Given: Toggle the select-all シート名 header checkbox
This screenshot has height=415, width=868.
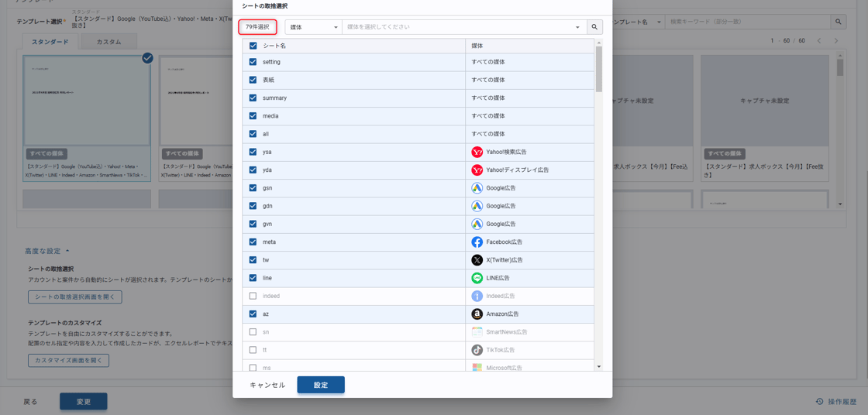Looking at the screenshot, I should pos(253,46).
